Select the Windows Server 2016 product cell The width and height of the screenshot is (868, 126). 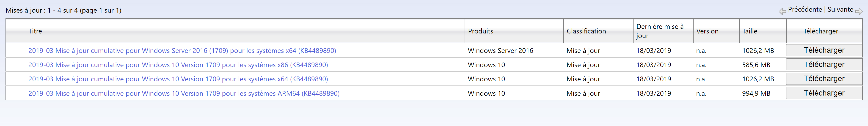(500, 51)
